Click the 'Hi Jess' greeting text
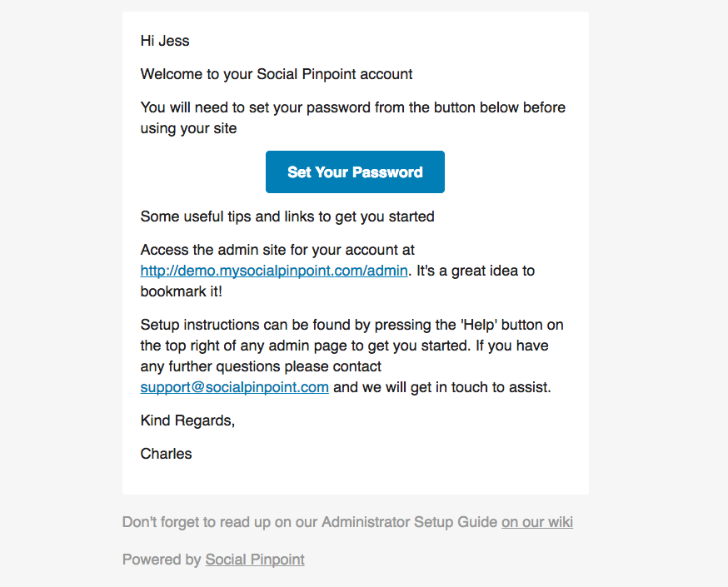 pos(165,41)
